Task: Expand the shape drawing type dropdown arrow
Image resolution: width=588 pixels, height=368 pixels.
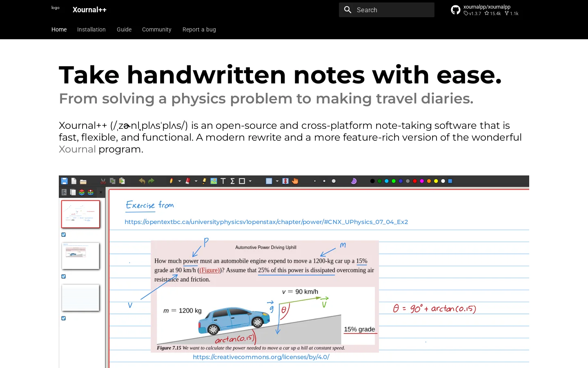Action: (x=250, y=181)
